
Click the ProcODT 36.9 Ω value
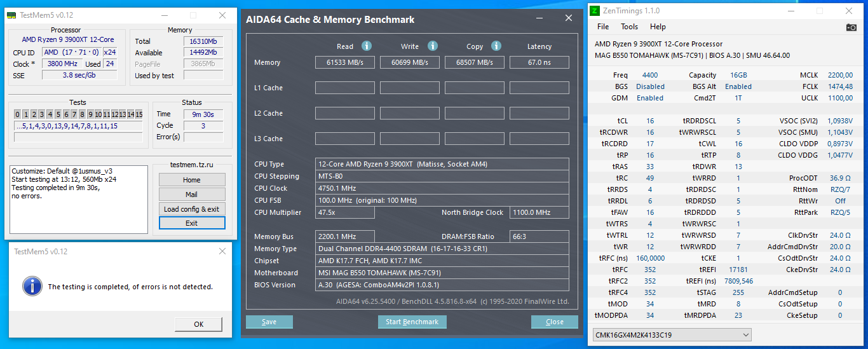point(840,178)
